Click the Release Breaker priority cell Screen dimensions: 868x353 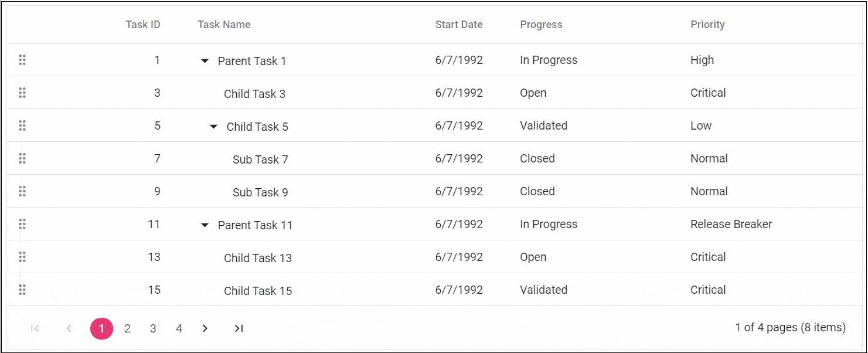point(731,224)
